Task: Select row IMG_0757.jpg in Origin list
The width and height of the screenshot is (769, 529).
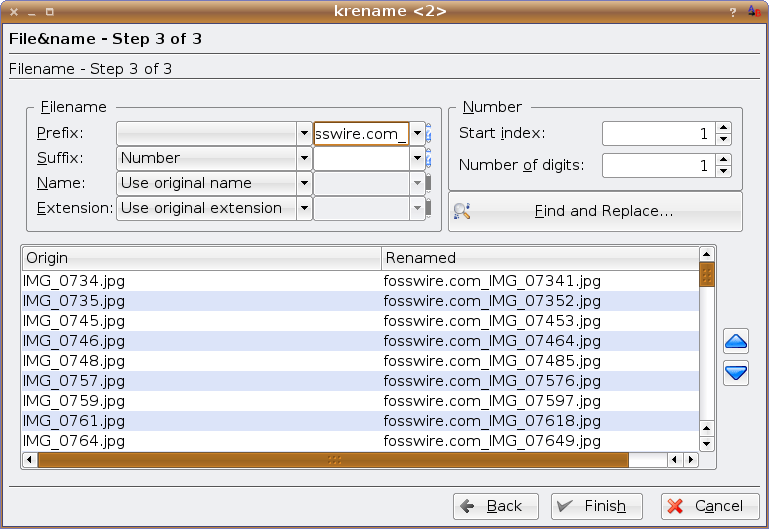Action: pos(74,381)
